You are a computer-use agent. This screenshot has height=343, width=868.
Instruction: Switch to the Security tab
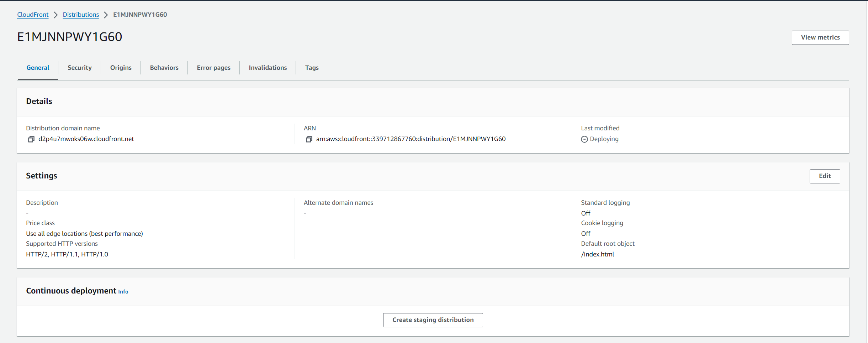click(x=80, y=68)
